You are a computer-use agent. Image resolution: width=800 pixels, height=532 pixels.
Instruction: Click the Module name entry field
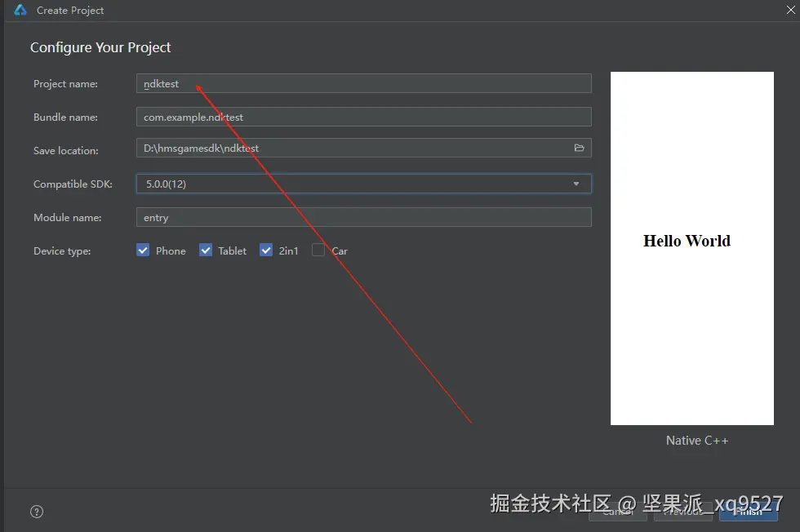click(x=364, y=217)
